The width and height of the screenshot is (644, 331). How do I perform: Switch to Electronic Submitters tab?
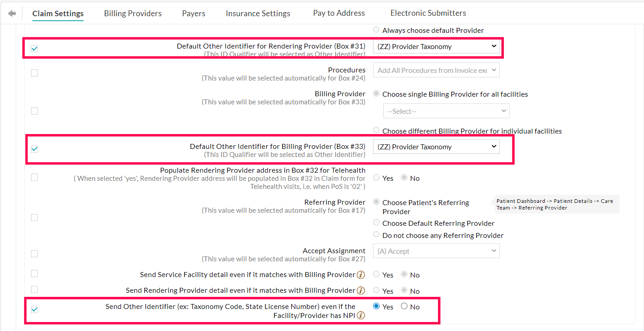pyautogui.click(x=428, y=13)
